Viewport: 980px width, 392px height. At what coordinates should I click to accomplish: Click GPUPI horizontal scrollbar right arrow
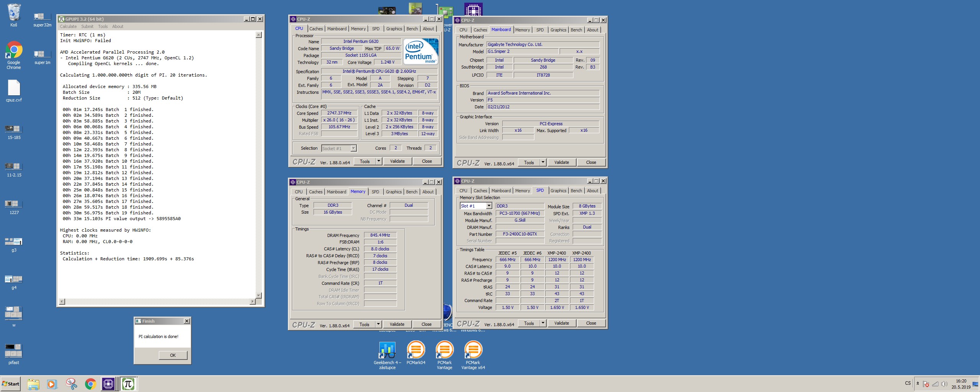pos(252,302)
